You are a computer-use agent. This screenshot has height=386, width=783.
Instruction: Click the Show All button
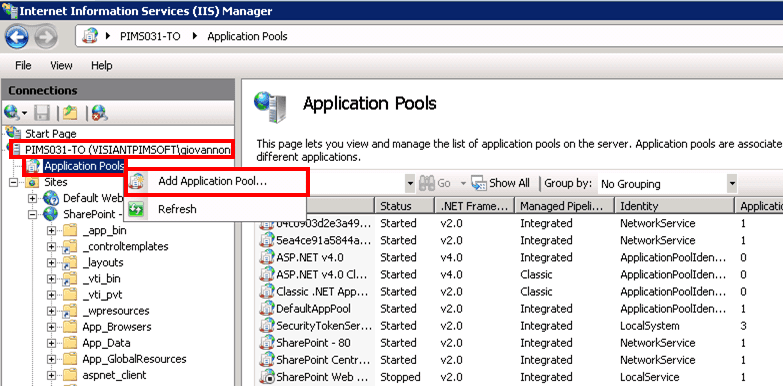point(500,183)
